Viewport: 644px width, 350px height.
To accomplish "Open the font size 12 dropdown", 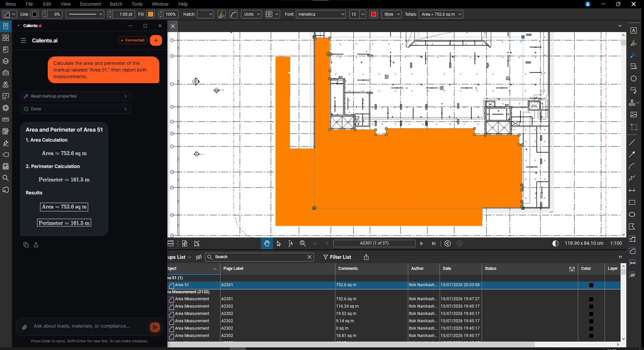I will point(357,14).
